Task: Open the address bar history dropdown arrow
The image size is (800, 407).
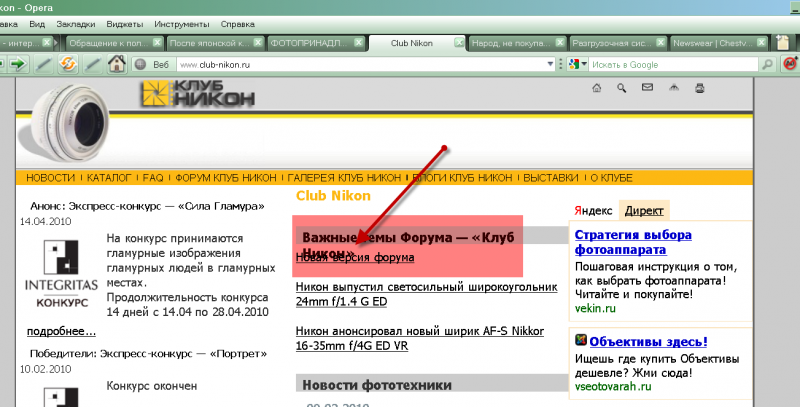Action: [x=550, y=64]
